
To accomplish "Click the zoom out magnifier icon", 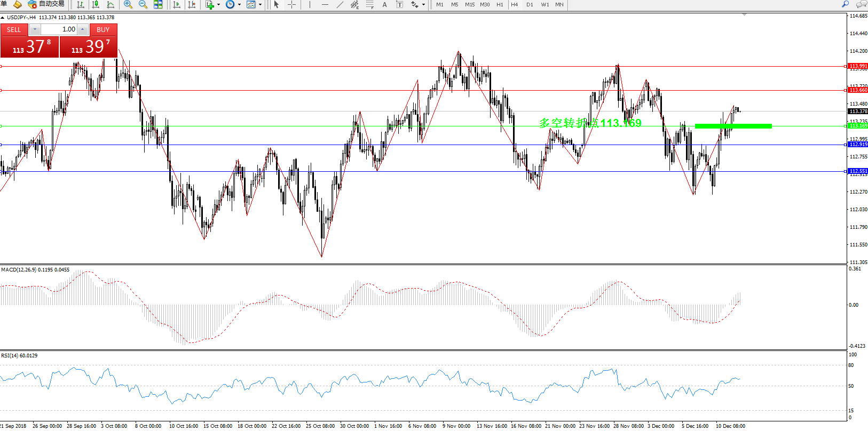I will point(143,4).
